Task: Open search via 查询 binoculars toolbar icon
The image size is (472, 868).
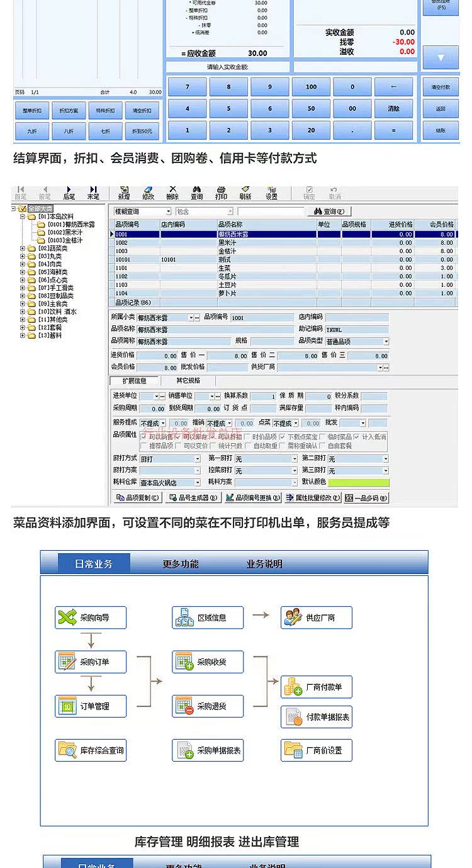Action: [x=197, y=193]
